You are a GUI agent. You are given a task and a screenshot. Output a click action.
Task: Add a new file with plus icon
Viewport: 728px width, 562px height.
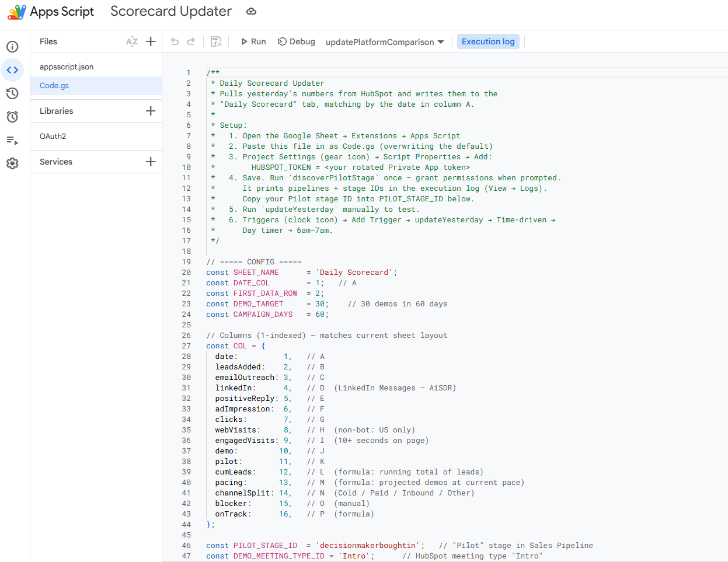click(x=151, y=41)
